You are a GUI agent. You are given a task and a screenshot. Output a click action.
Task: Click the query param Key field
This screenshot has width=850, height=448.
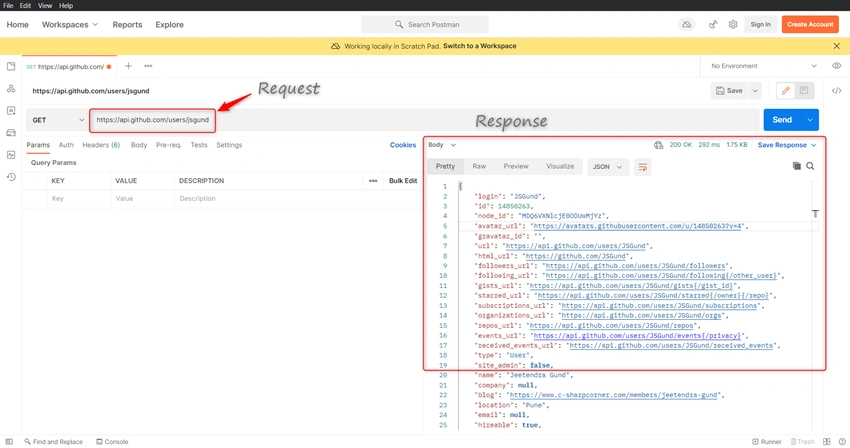pyautogui.click(x=79, y=199)
